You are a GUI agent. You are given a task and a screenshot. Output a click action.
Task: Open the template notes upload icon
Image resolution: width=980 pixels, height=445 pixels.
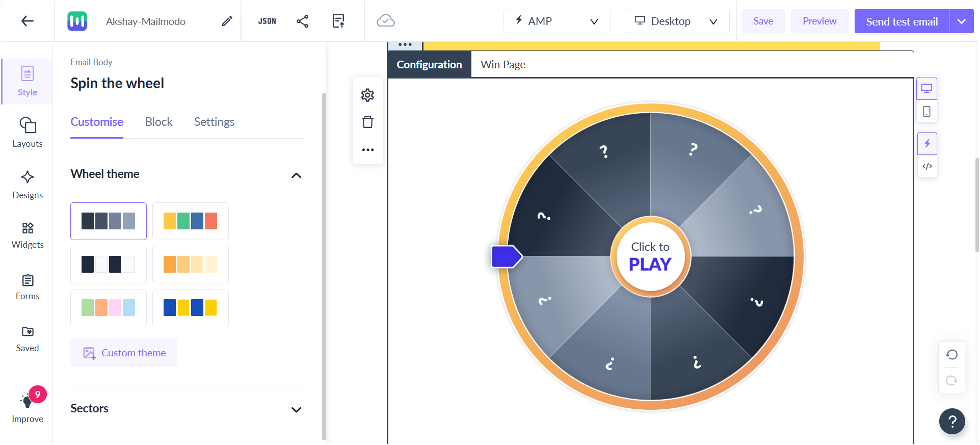[x=338, y=21]
